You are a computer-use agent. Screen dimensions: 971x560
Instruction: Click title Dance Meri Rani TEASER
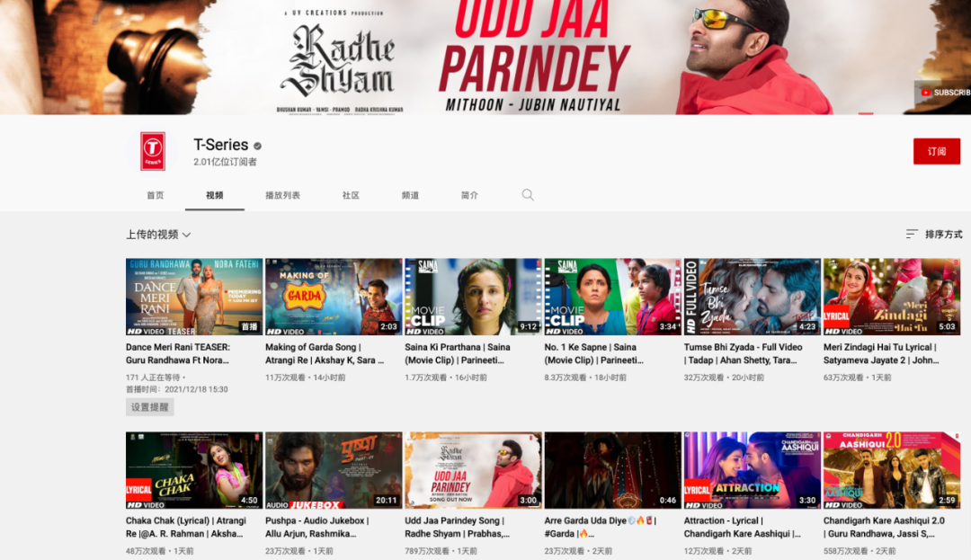point(178,353)
